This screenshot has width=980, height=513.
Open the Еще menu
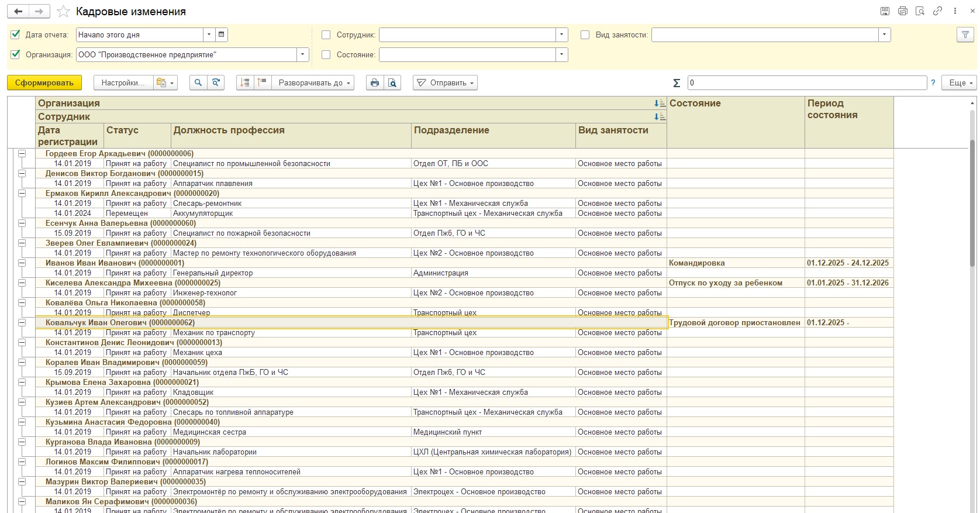[959, 83]
